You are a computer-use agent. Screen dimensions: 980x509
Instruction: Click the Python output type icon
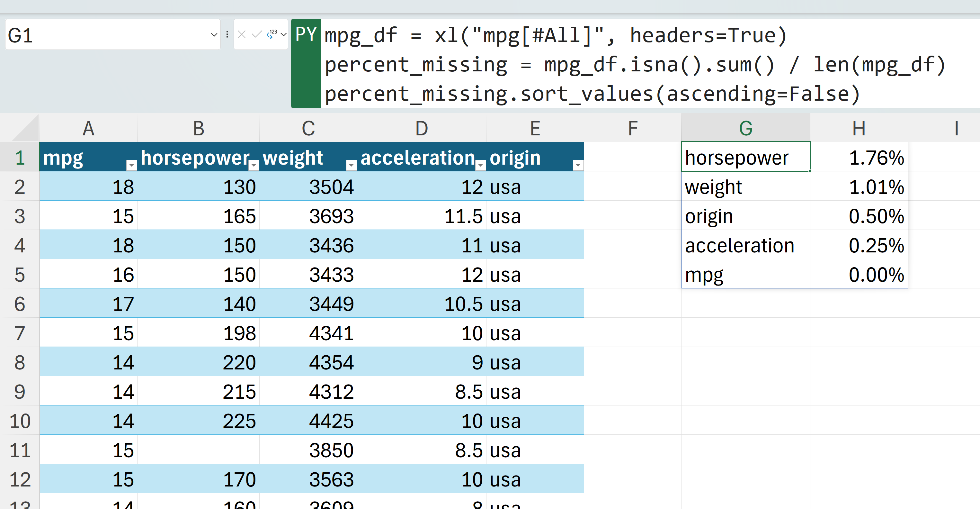(x=272, y=35)
